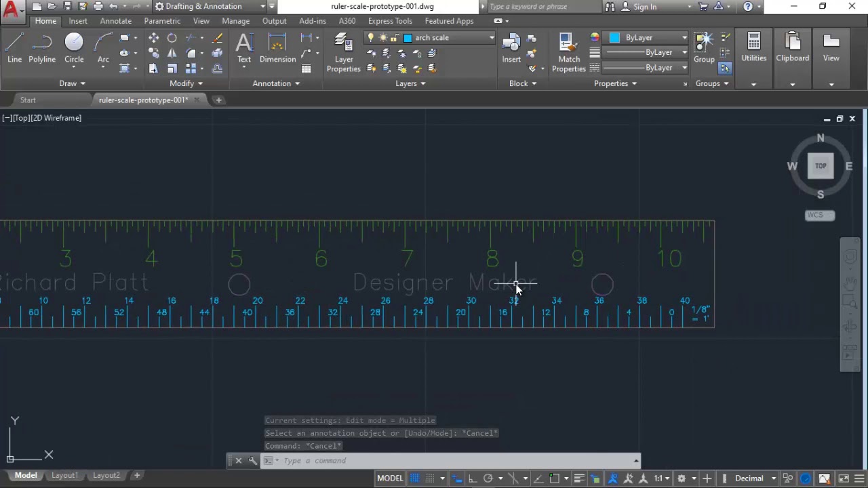Screen dimensions: 868x488
Task: Open the Express Tools tab
Action: (390, 21)
